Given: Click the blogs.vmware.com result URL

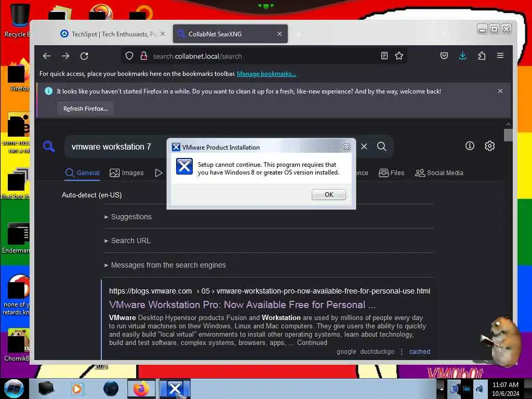Looking at the screenshot, I should [x=270, y=291].
